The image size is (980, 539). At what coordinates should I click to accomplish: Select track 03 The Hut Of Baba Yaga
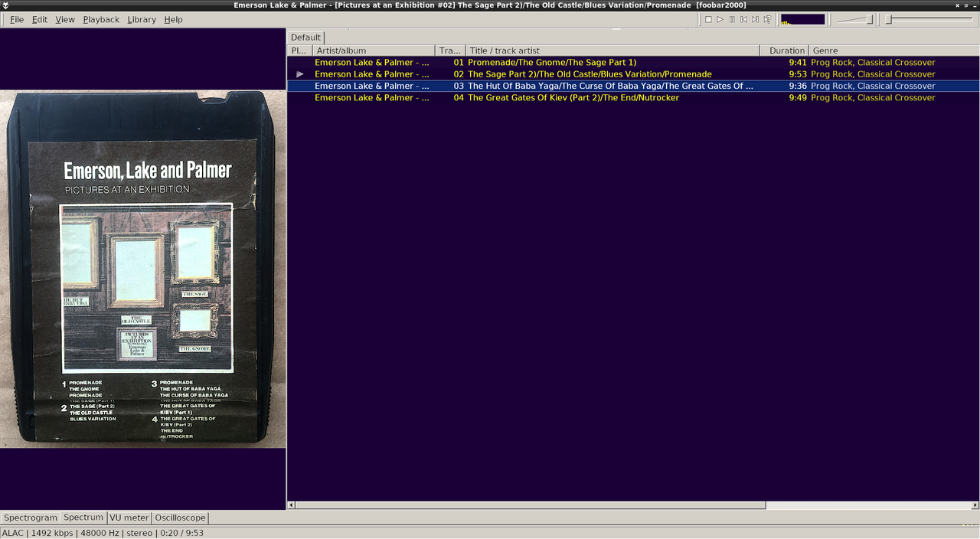click(x=633, y=86)
